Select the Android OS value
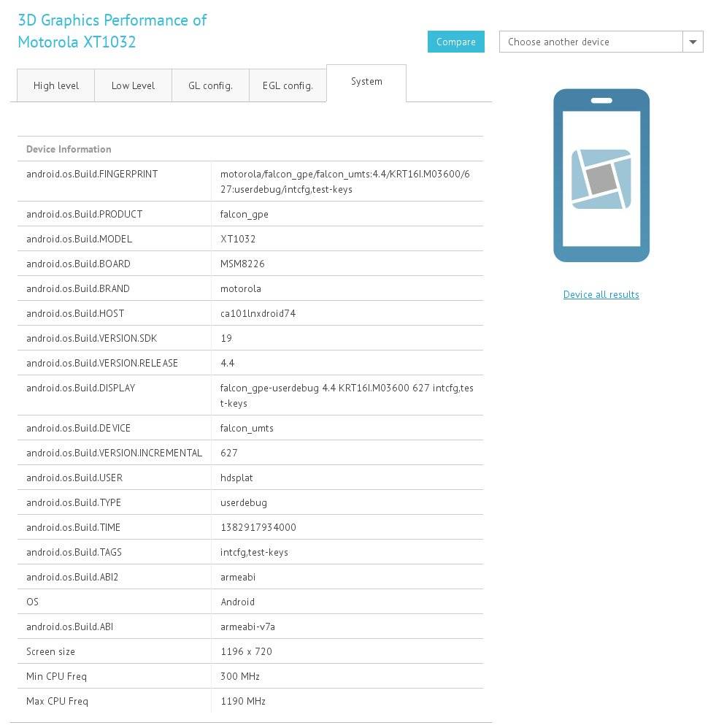This screenshot has height=728, width=716. pyautogui.click(x=238, y=602)
